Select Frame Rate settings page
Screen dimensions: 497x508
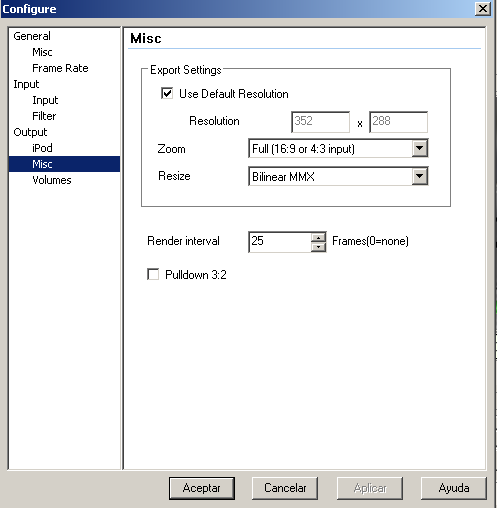[x=60, y=68]
